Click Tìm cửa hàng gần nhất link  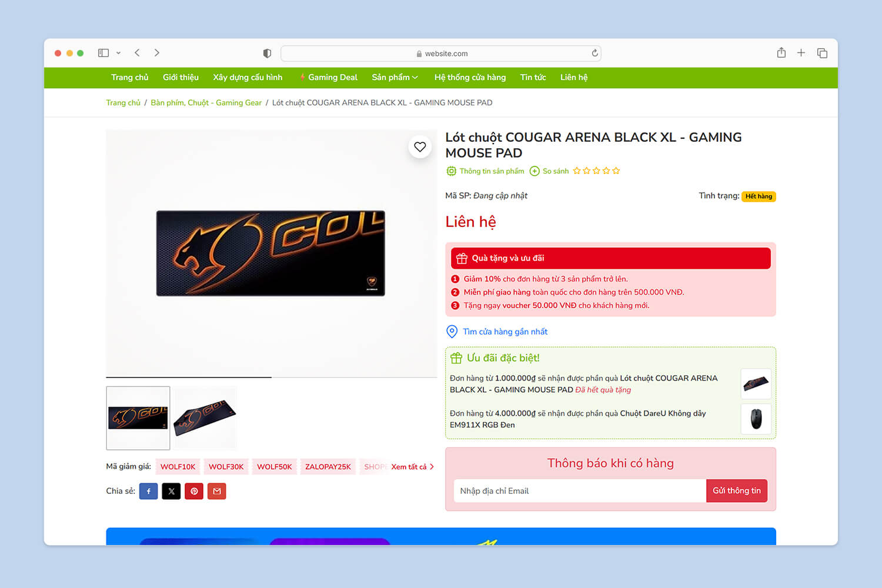pos(505,332)
